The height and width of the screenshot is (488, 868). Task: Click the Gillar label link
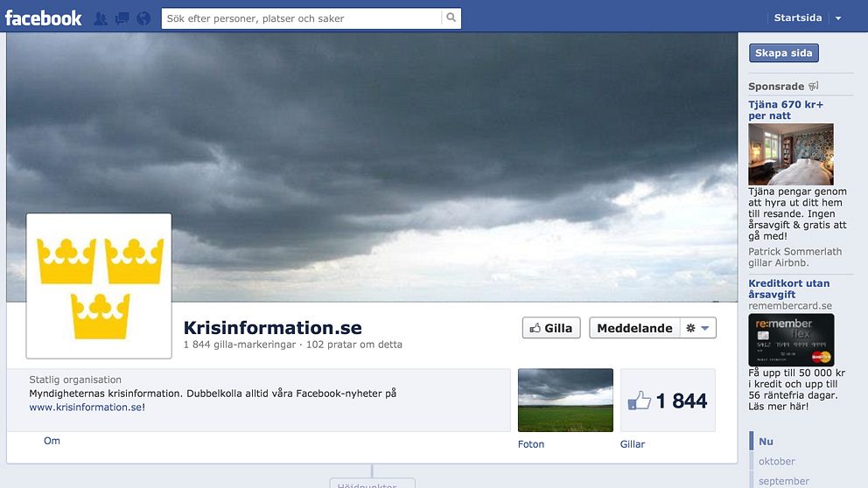tap(632, 444)
